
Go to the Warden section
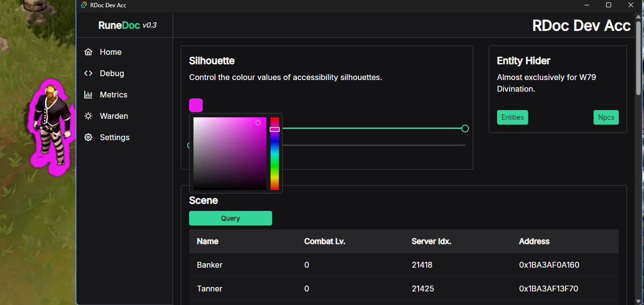tap(113, 116)
